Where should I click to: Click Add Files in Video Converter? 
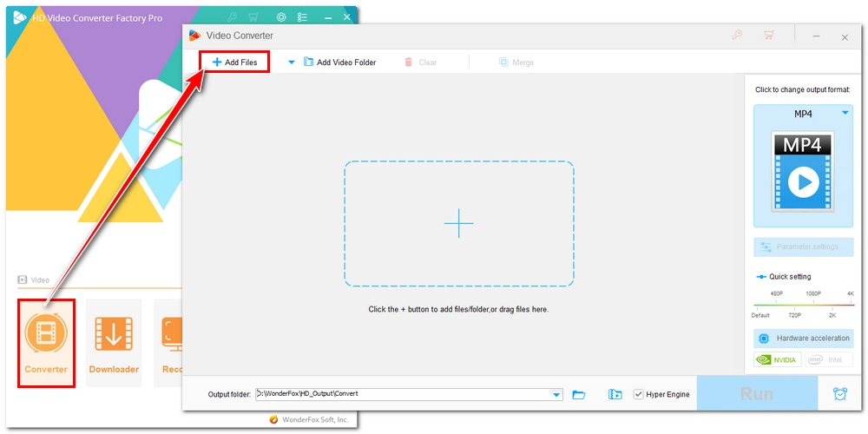coord(235,62)
